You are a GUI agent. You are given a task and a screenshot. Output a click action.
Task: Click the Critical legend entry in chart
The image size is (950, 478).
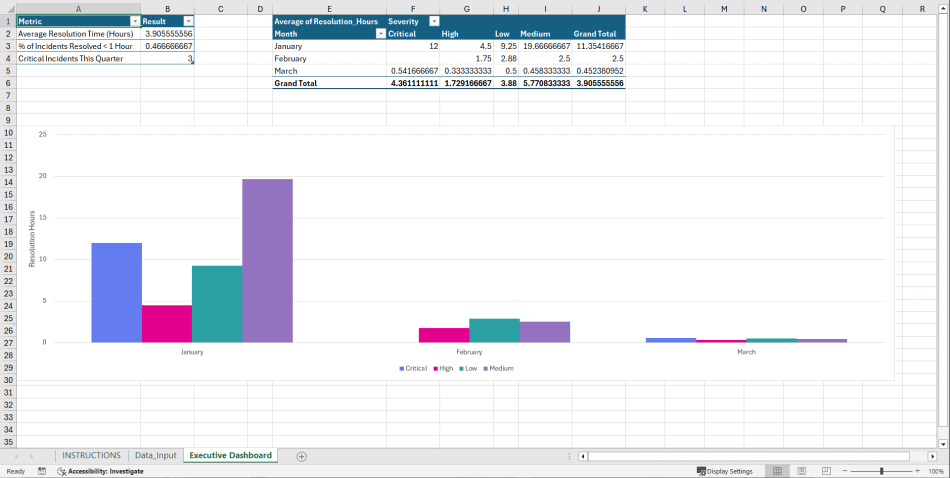414,369
